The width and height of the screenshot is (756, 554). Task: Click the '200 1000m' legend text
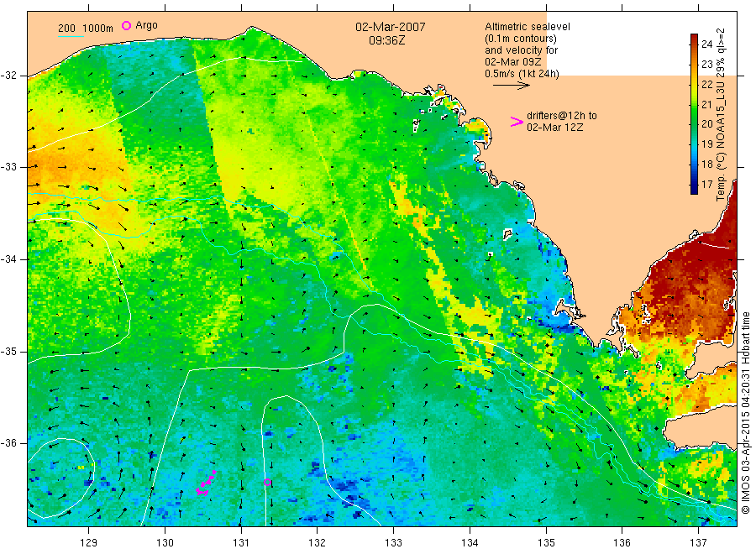86,29
